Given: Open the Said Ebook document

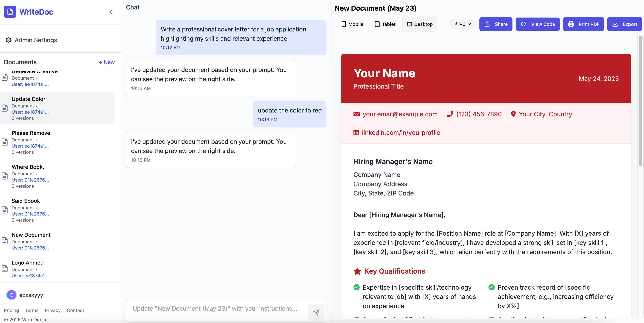Looking at the screenshot, I should 58,210.
